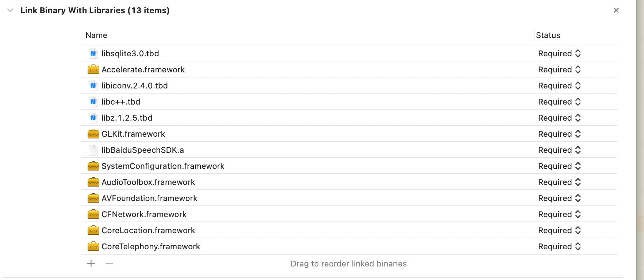Click the Link Binary With Libraries title
The height and width of the screenshot is (280, 644).
click(95, 11)
